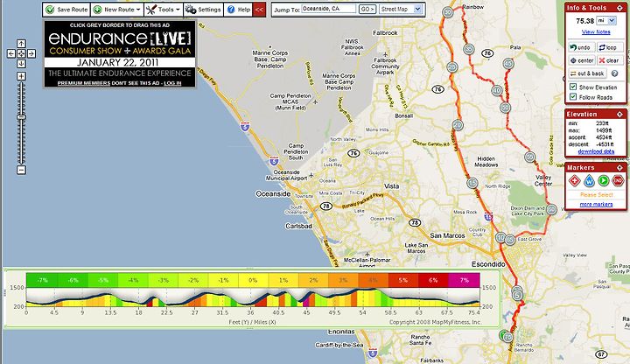Click the zoom slider handle
The height and width of the screenshot is (364, 630).
21,117
